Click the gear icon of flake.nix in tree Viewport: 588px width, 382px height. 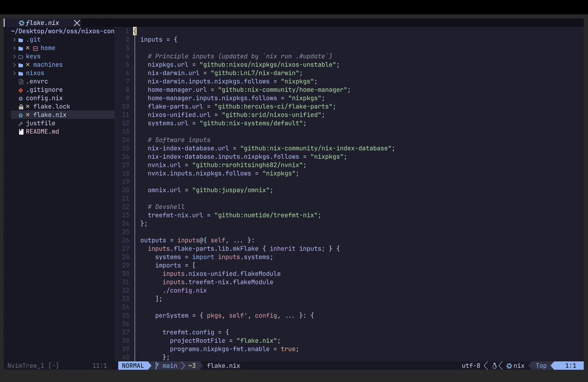(x=21, y=115)
